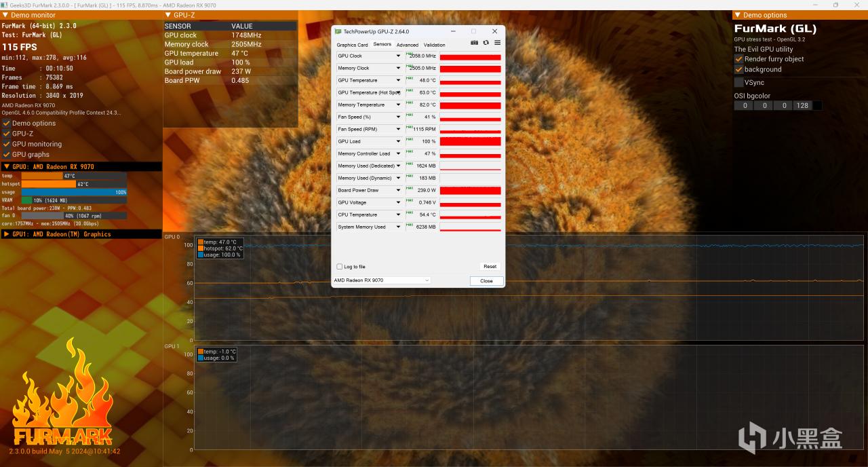
Task: Click the Reset button in GPU-Z
Action: [490, 267]
